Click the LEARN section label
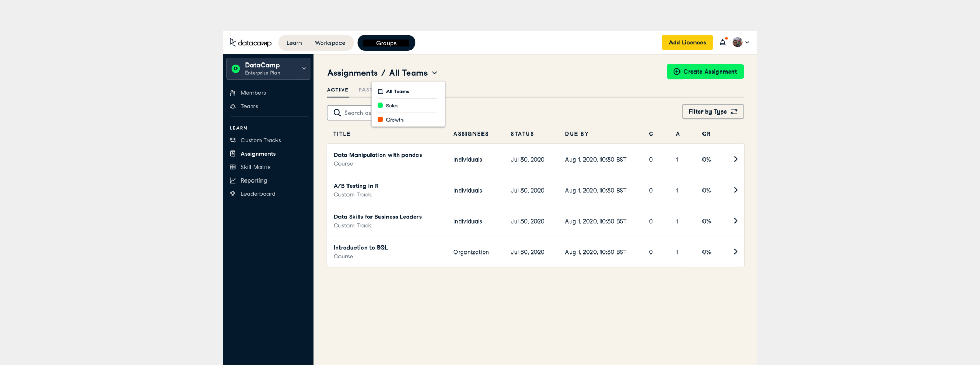The image size is (980, 365). (x=238, y=128)
